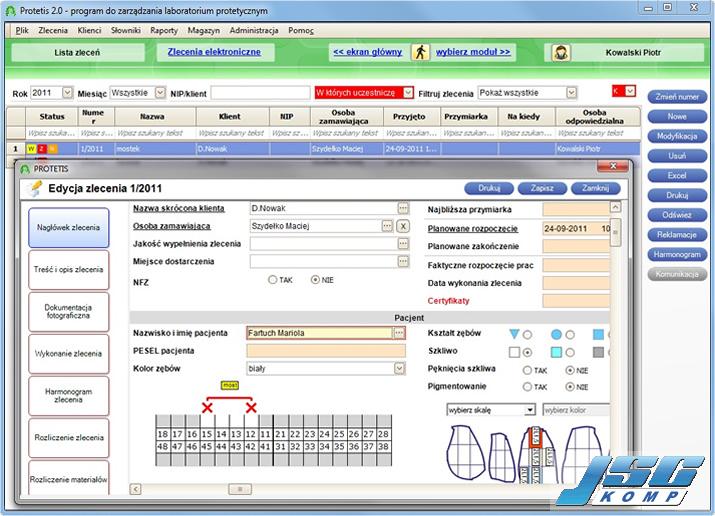Follow the << ekran główny link
The image size is (715, 516).
point(368,52)
